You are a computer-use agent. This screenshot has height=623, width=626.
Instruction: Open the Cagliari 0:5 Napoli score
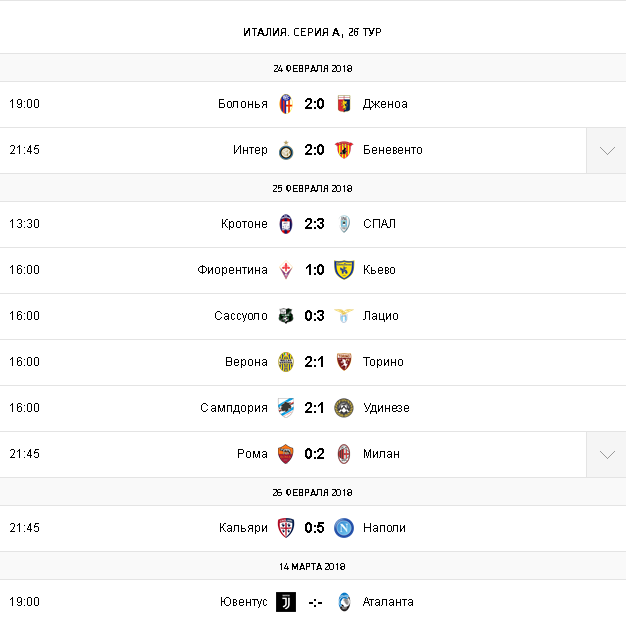pyautogui.click(x=315, y=528)
